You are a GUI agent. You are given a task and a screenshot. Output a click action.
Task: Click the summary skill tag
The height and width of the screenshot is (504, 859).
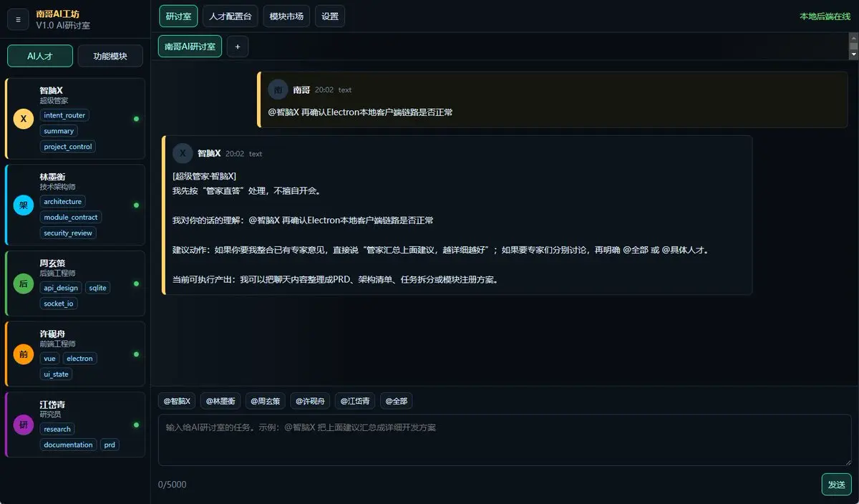coord(59,131)
